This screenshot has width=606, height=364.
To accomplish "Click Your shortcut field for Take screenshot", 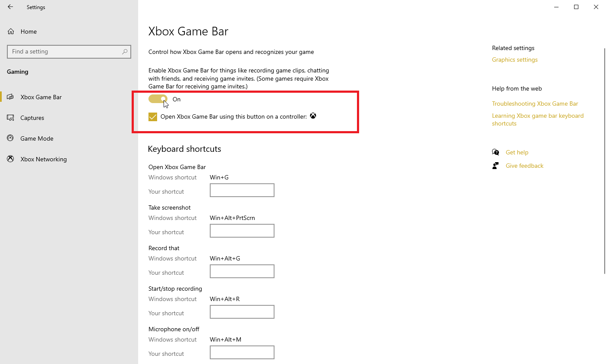I will [x=242, y=231].
